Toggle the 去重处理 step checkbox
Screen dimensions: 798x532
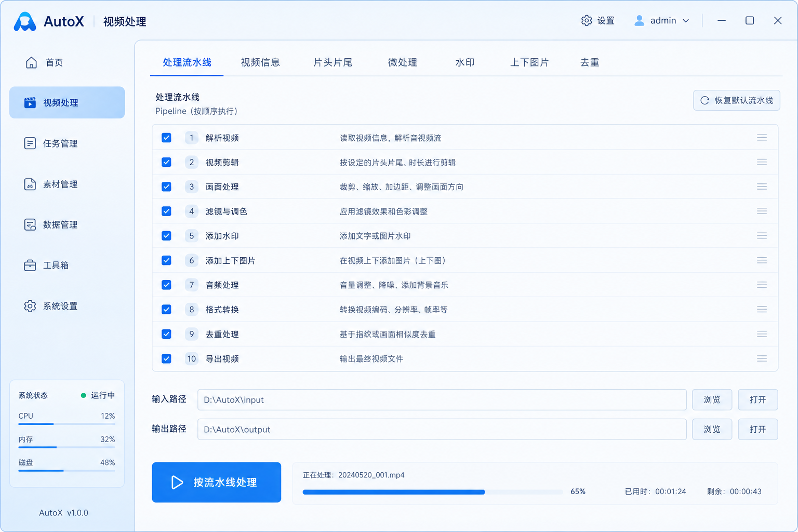(166, 334)
